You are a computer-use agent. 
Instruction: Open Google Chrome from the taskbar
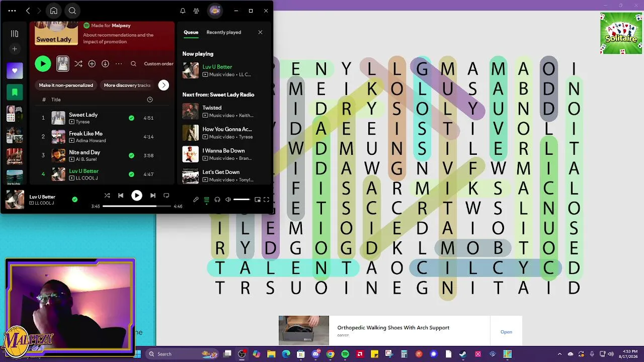(x=330, y=354)
